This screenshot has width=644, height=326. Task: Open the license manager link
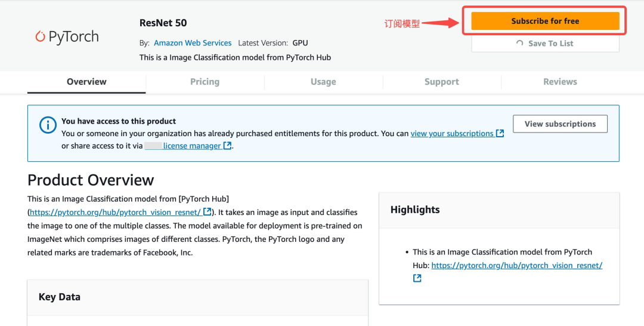click(191, 146)
